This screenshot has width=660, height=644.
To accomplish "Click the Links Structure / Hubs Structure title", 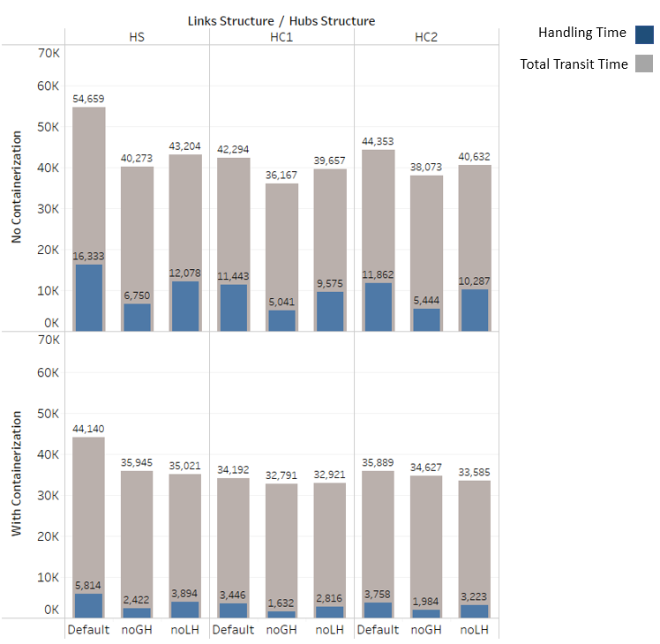I will tap(281, 21).
